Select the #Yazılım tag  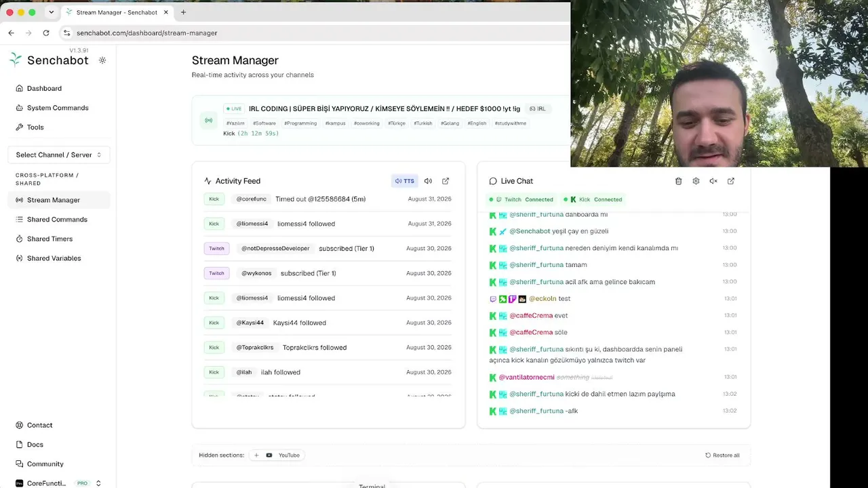point(235,123)
